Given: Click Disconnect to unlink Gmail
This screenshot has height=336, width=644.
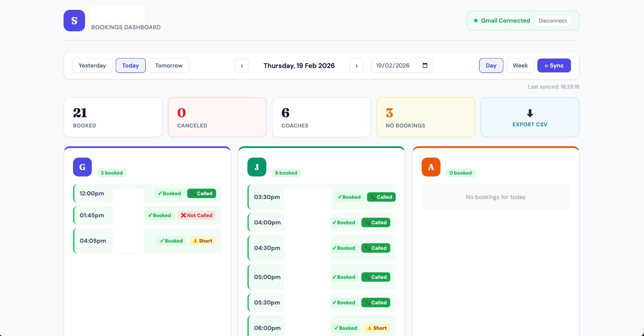Looking at the screenshot, I should (553, 21).
